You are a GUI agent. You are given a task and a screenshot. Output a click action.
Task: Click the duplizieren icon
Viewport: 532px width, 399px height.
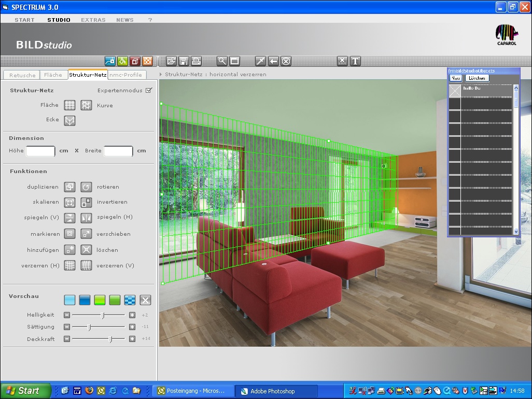(x=69, y=187)
